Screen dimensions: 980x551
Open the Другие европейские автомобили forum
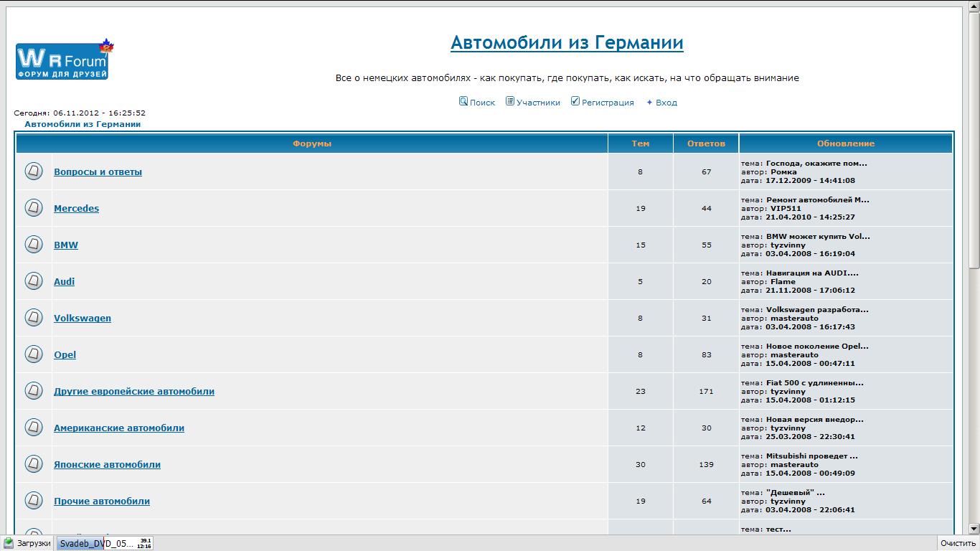[x=134, y=391]
